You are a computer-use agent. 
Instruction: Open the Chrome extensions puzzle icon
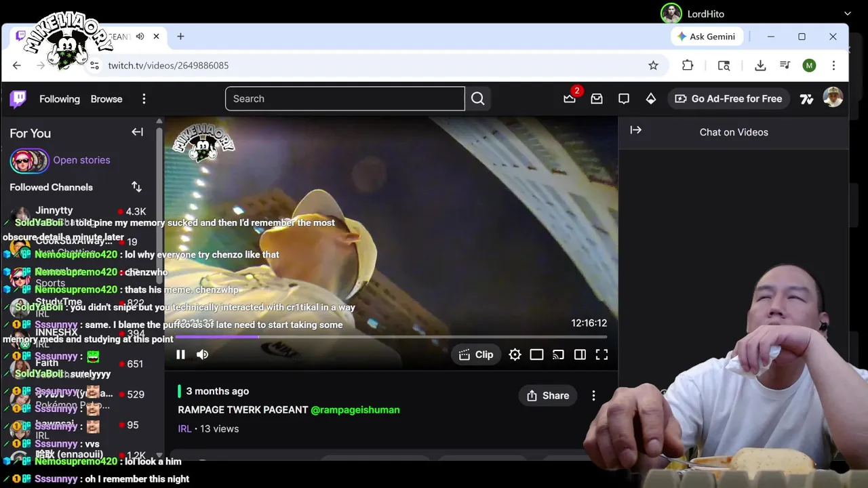click(688, 66)
